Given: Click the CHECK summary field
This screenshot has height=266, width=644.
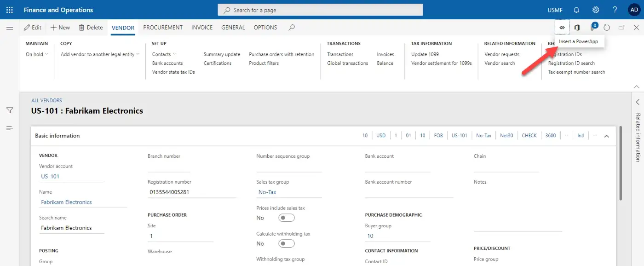Looking at the screenshot, I should point(529,136).
